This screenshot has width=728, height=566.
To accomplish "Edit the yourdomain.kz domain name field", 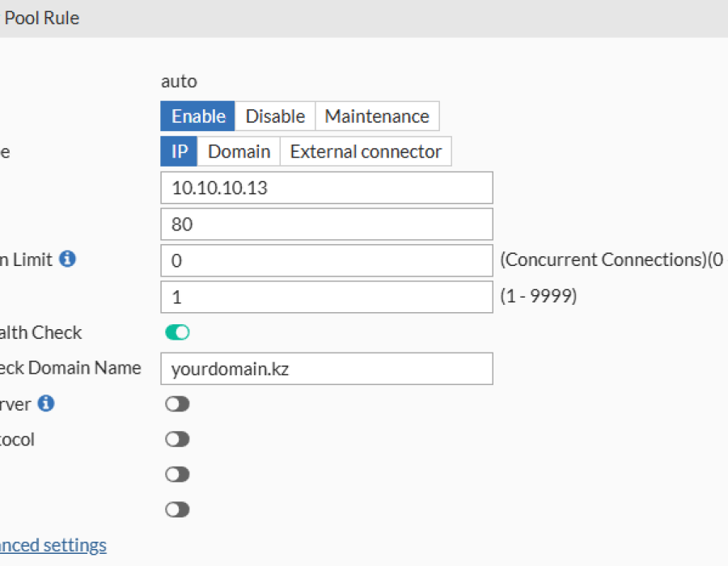I will point(327,369).
